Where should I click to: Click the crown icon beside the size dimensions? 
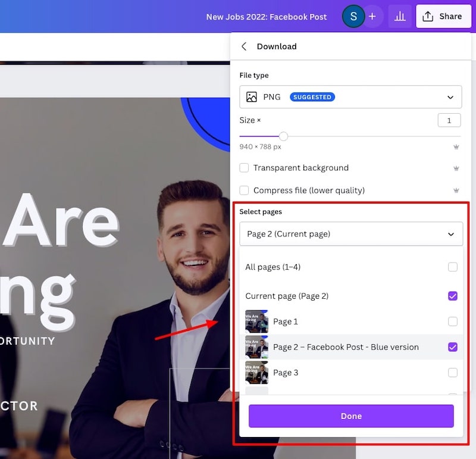pyautogui.click(x=456, y=147)
